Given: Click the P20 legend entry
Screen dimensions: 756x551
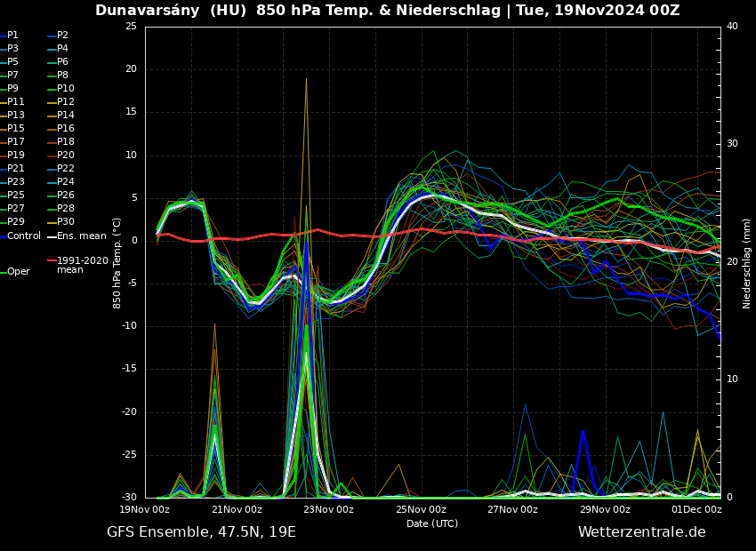Looking at the screenshot, I should pyautogui.click(x=66, y=156).
